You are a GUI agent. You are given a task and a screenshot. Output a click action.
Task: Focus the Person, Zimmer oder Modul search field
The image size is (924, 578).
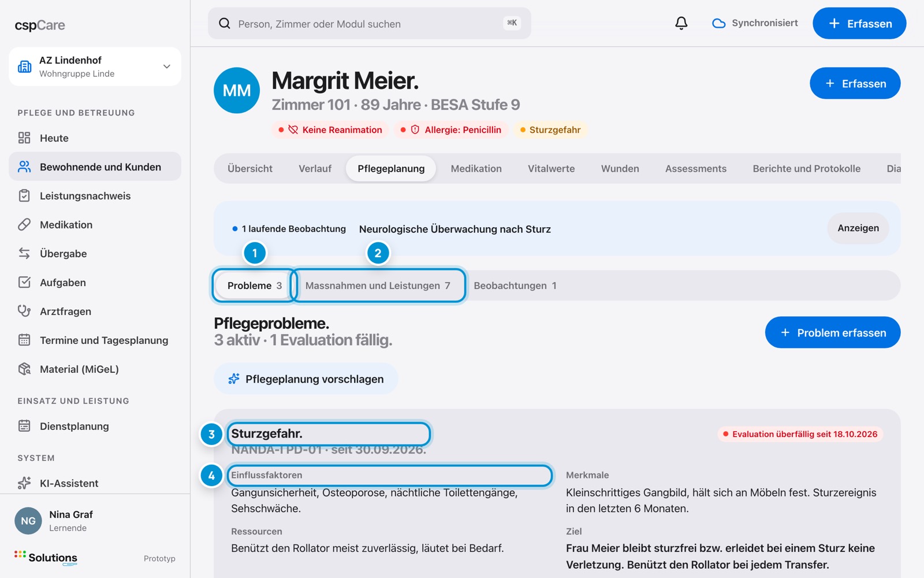point(370,23)
